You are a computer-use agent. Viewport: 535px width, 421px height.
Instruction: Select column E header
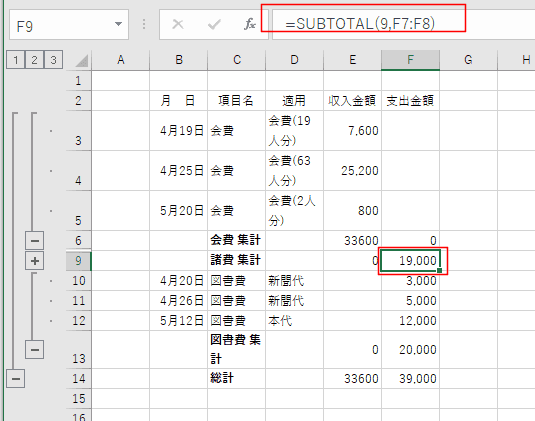pyautogui.click(x=352, y=60)
